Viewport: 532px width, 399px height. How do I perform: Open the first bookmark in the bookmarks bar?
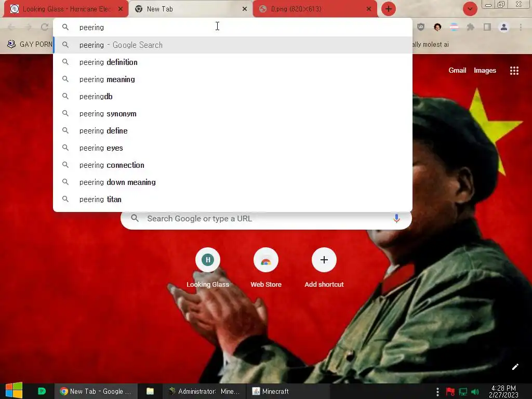pos(30,44)
